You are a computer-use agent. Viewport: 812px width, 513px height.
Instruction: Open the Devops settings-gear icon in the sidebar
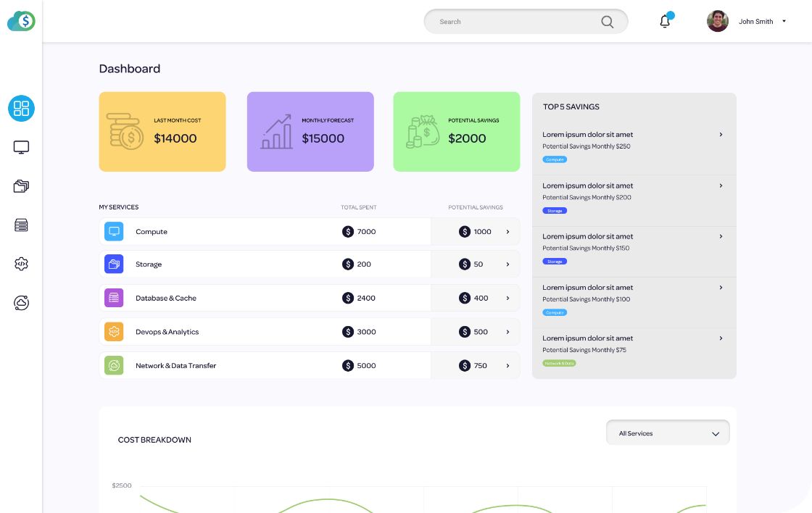tap(21, 264)
